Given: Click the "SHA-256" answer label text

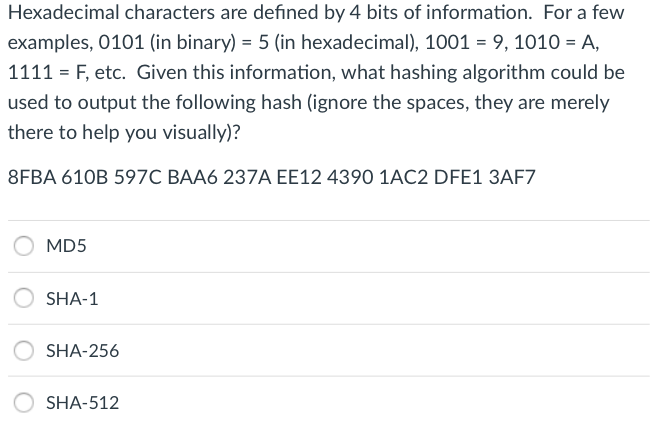Looking at the screenshot, I should click(82, 351).
